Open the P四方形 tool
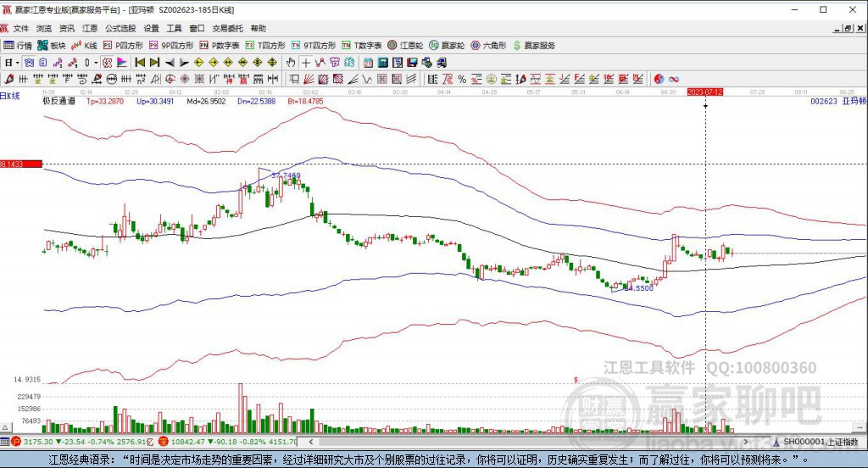868x468 pixels. tap(123, 46)
